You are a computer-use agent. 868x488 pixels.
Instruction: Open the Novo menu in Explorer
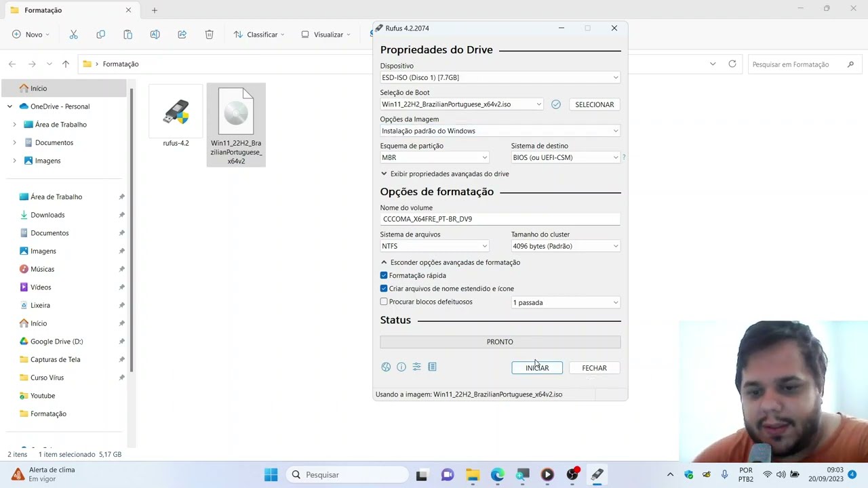pos(31,35)
